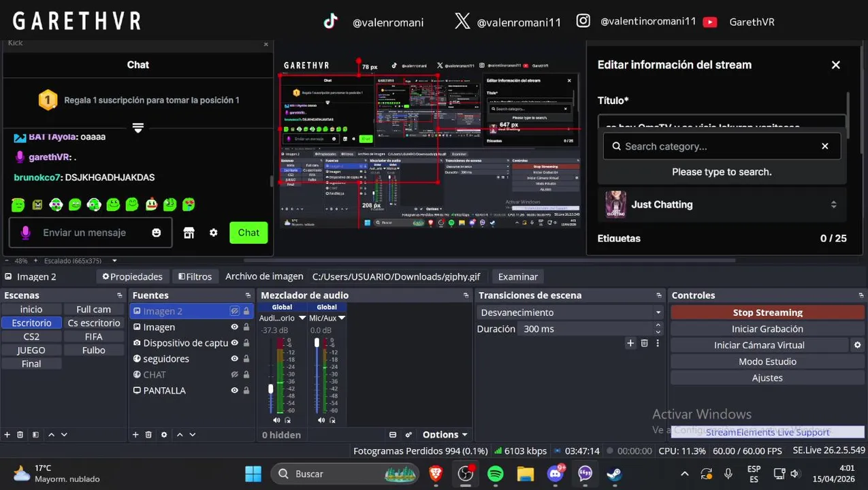Open advanced audio properties gears icon
Viewport: 868px width, 490px height.
click(x=408, y=434)
